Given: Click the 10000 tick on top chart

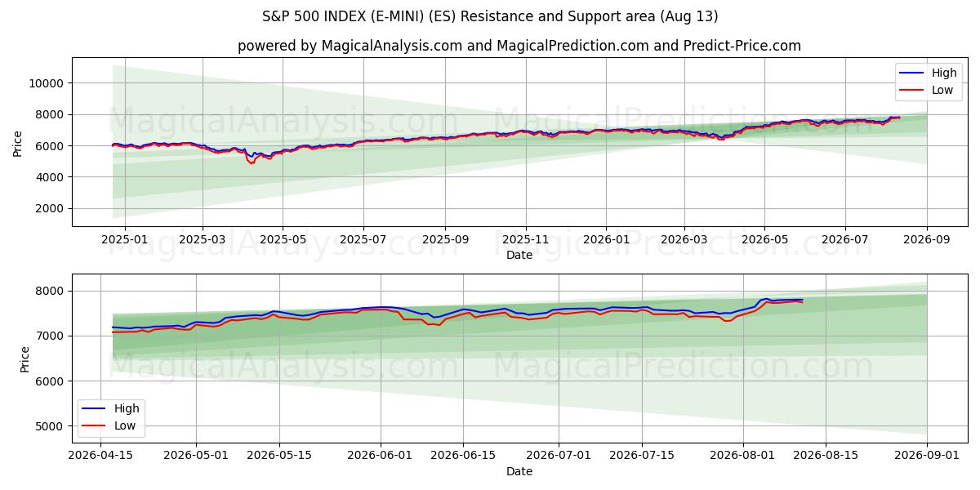Looking at the screenshot, I should 47,83.
